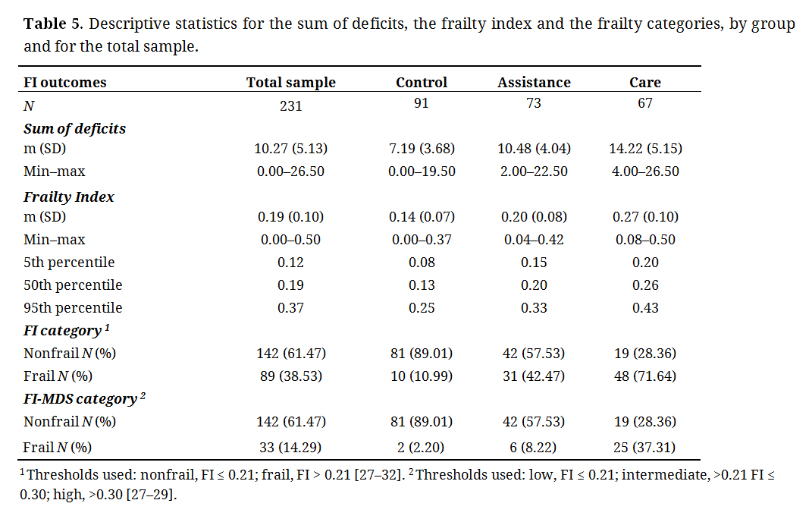The image size is (812, 519).
Task: Click the "FI outcomes" header cell
Action: pyautogui.click(x=65, y=83)
